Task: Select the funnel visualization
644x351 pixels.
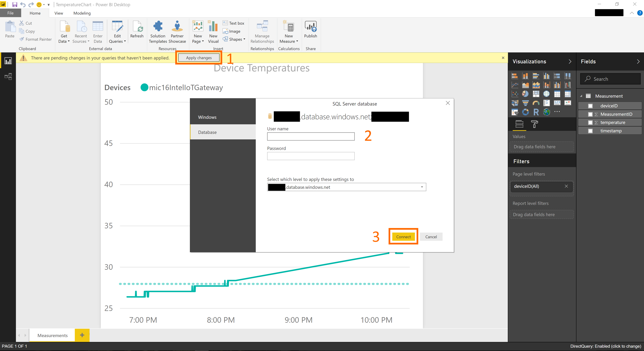Action: click(525, 103)
